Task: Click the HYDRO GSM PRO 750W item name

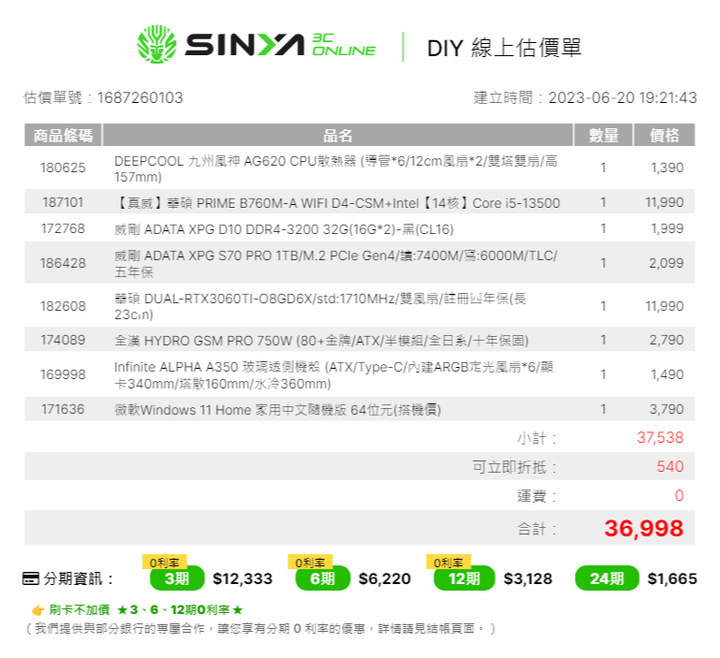Action: click(x=321, y=340)
